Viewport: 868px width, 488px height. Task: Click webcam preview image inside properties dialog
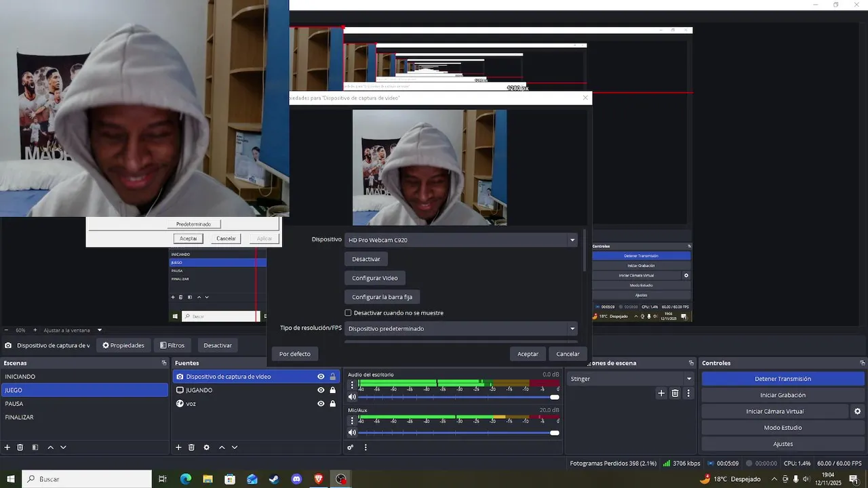(x=429, y=167)
